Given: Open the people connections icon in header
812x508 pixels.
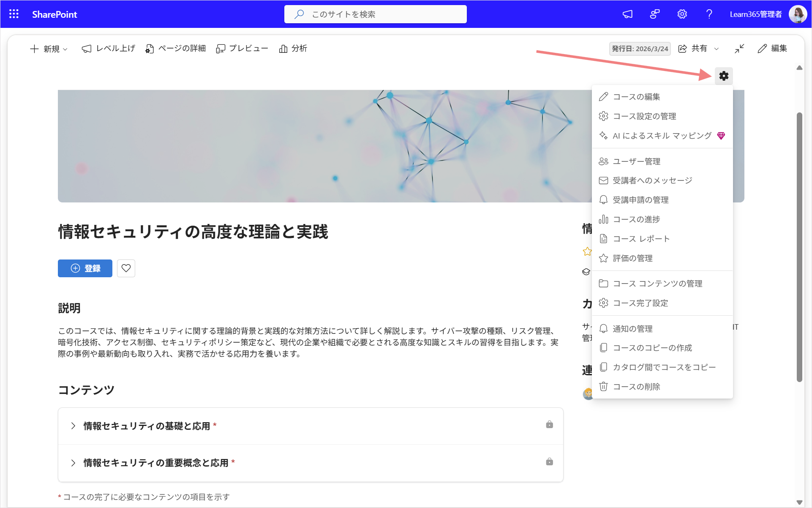Looking at the screenshot, I should coord(654,14).
